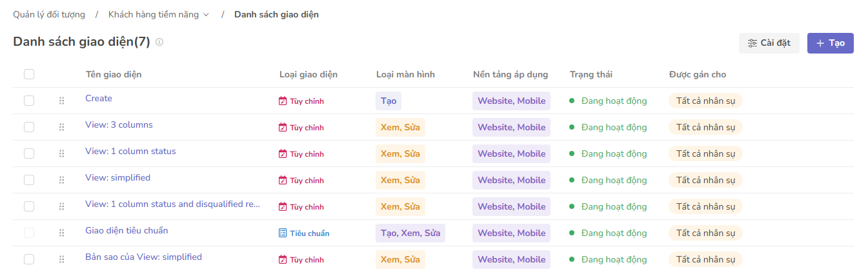Screen dimensions: 868x276
Task: Open the View: 3 columns link
Action: click(119, 124)
